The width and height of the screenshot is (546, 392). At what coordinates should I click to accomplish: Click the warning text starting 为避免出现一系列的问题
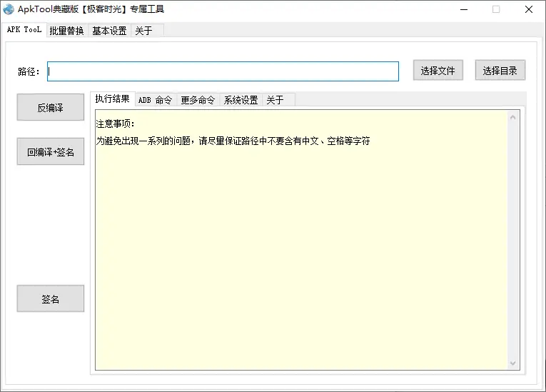tap(233, 141)
